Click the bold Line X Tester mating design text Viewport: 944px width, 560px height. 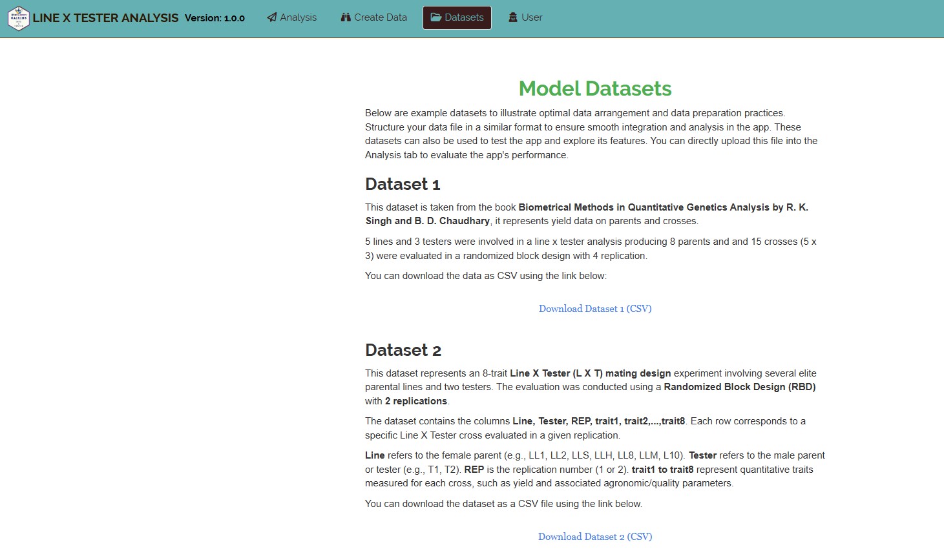point(591,373)
